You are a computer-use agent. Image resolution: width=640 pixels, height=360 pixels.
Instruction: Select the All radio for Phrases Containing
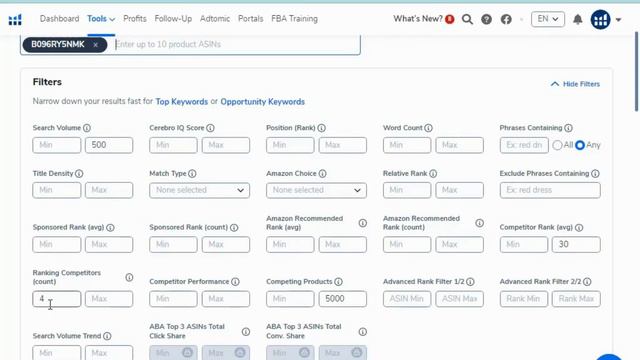(x=557, y=145)
